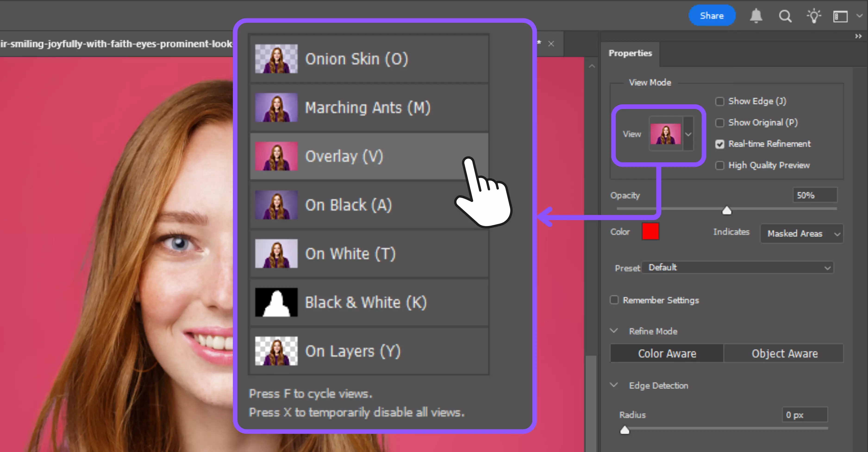Open the workspace switcher icon
Image resolution: width=868 pixels, height=452 pixels.
pyautogui.click(x=840, y=16)
